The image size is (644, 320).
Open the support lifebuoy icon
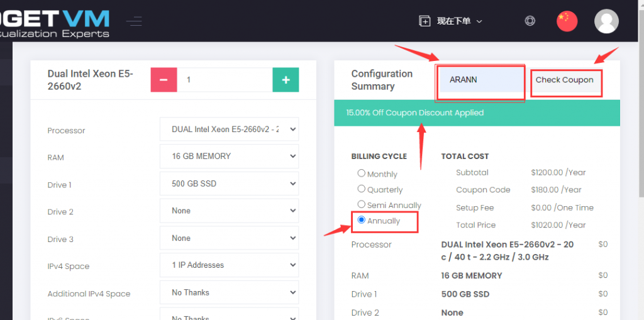coord(530,21)
